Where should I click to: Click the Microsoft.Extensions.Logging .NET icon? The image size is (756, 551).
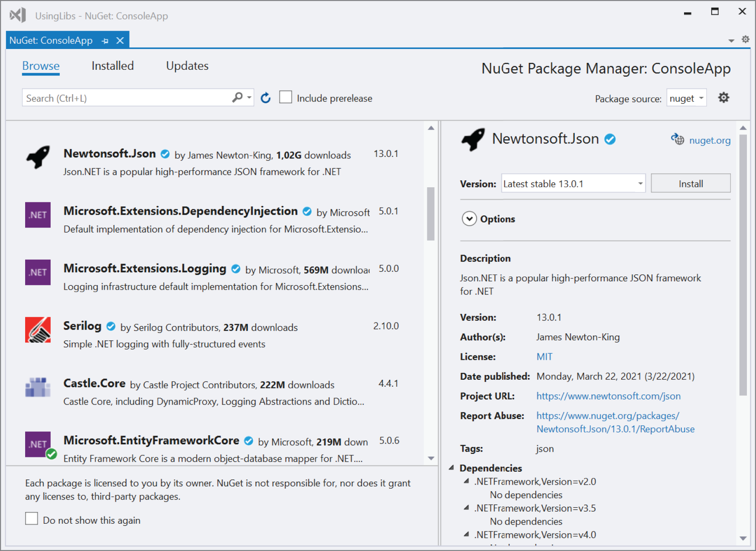click(38, 272)
